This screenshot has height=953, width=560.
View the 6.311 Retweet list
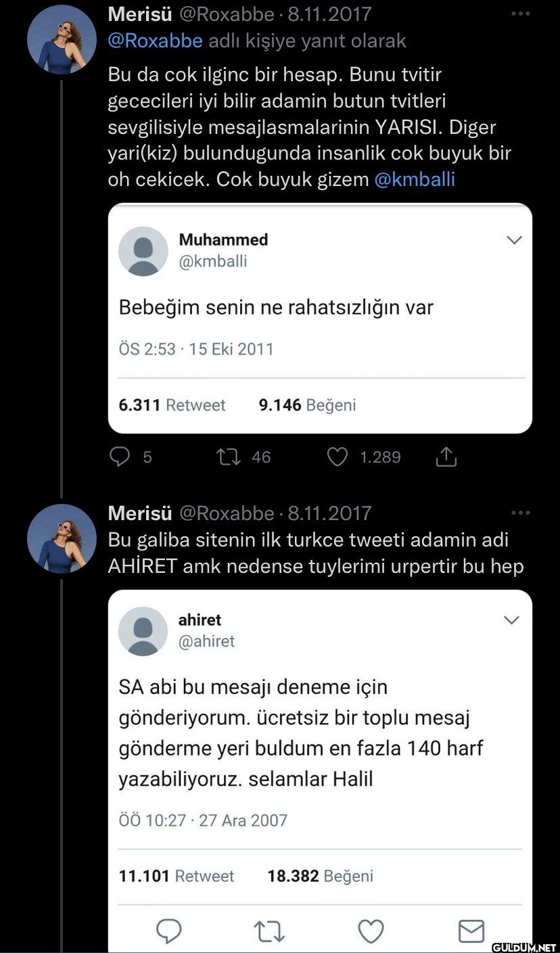coord(172,405)
